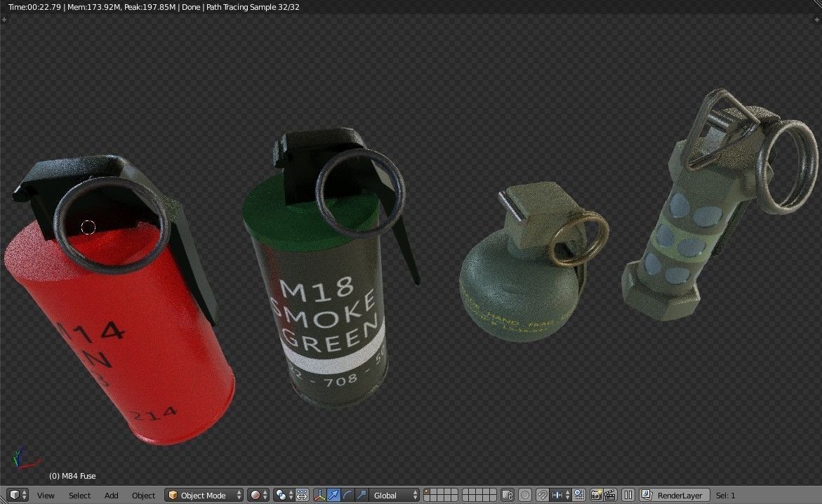The image size is (822, 504).
Task: Open the Global transform orientation dropdown
Action: click(x=395, y=495)
